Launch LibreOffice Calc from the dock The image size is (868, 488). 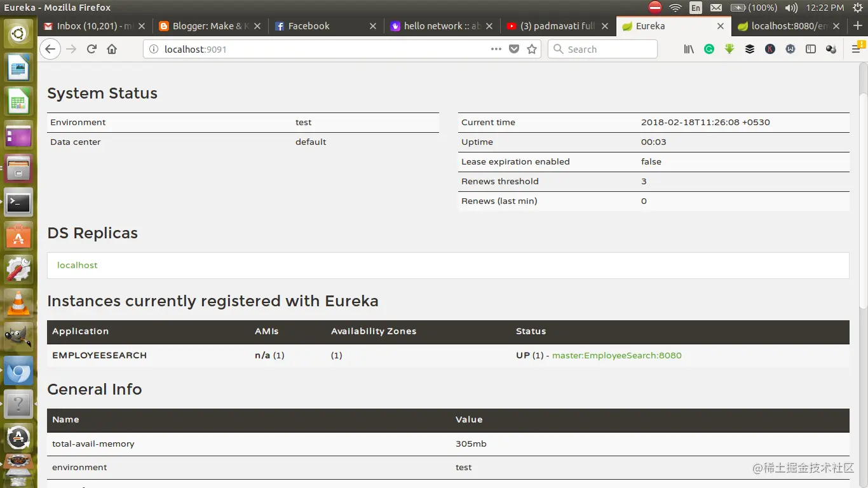tap(18, 101)
